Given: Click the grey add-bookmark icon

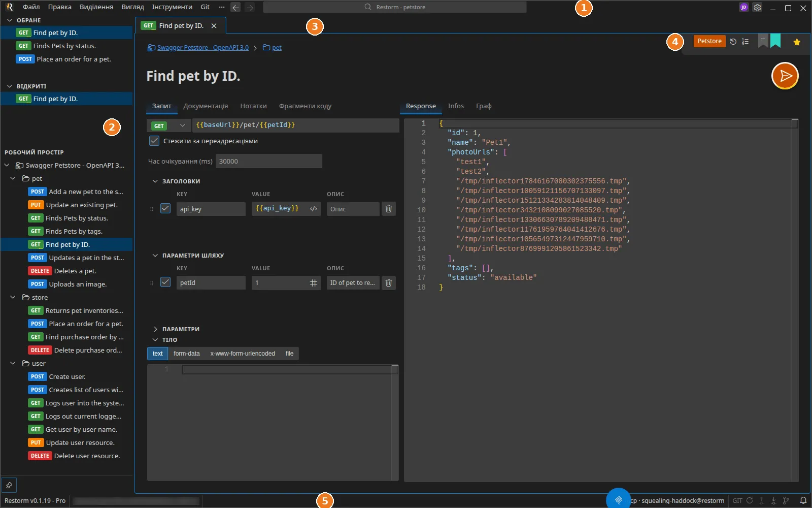Looking at the screenshot, I should (763, 41).
